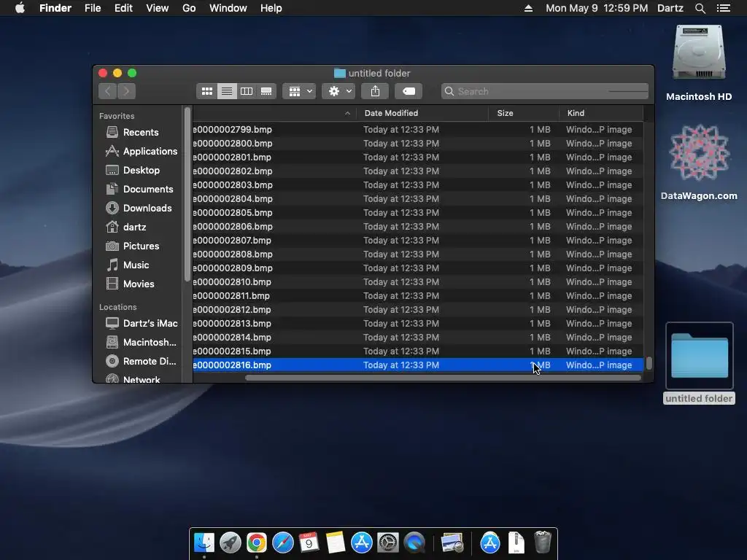Select file e0000002799.bmp

pyautogui.click(x=418, y=130)
